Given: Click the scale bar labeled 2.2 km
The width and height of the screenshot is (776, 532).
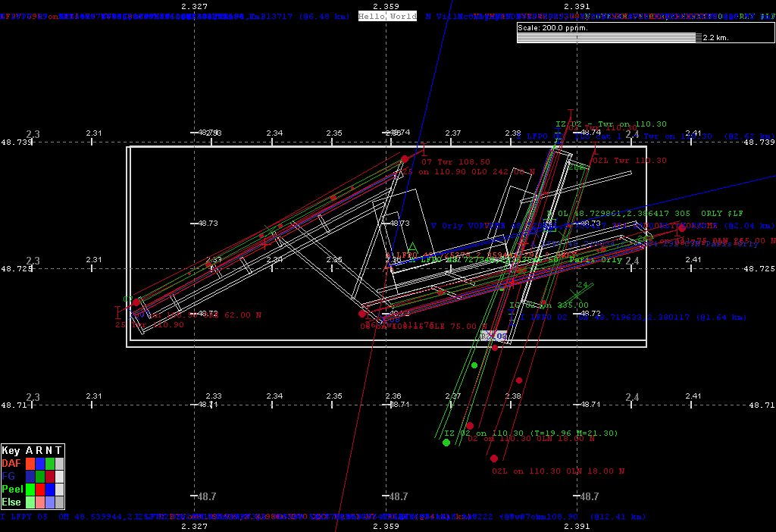Looking at the screenshot, I should (608, 37).
